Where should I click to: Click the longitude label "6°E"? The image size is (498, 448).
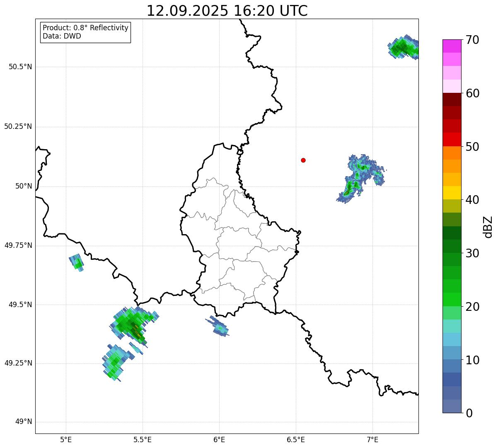click(219, 440)
